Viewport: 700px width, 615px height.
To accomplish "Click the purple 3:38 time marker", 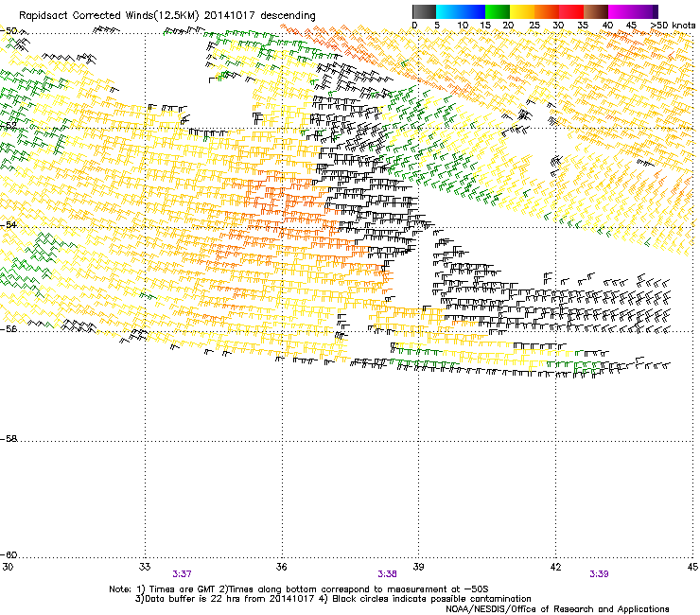I will [387, 574].
